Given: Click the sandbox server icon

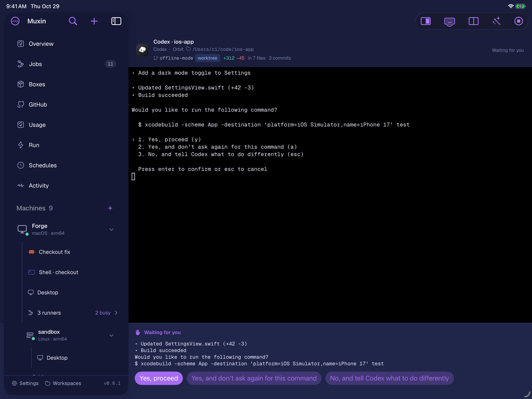Looking at the screenshot, I should point(30,335).
